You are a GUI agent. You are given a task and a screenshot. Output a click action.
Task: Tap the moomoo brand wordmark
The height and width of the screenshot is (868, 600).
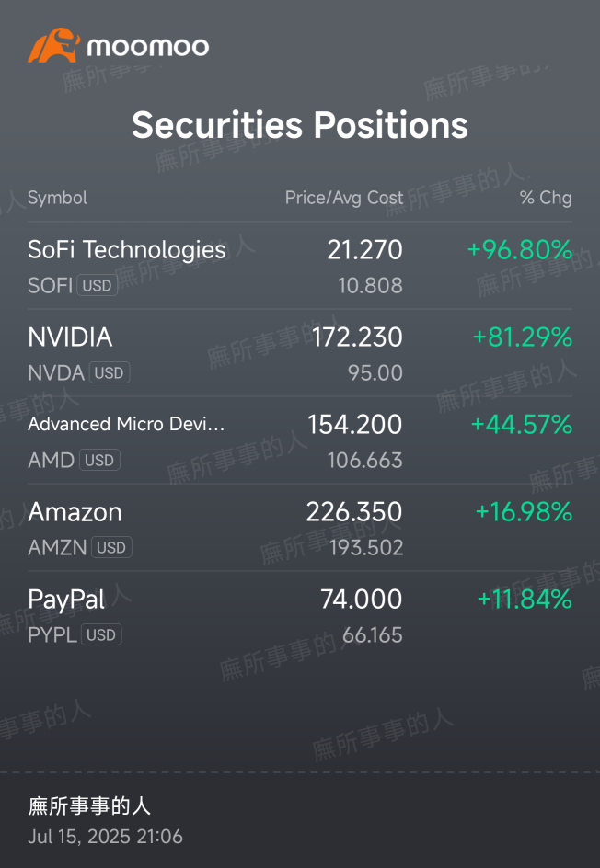(x=148, y=47)
